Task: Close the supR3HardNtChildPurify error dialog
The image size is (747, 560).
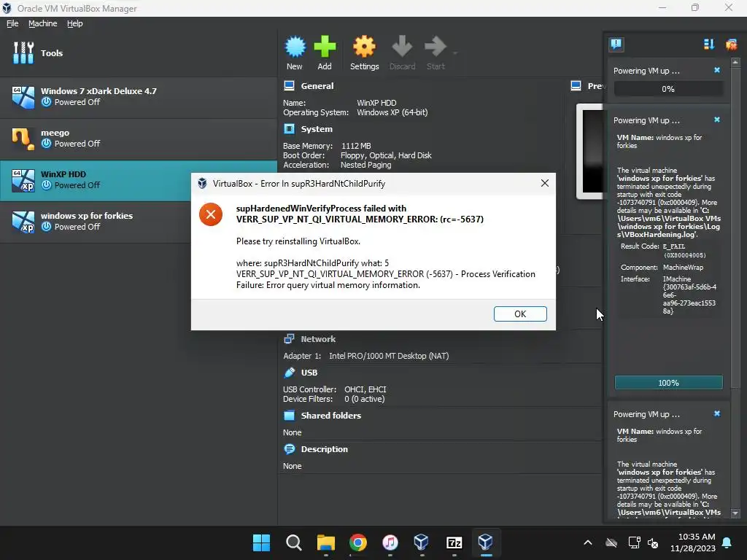Action: (545, 183)
